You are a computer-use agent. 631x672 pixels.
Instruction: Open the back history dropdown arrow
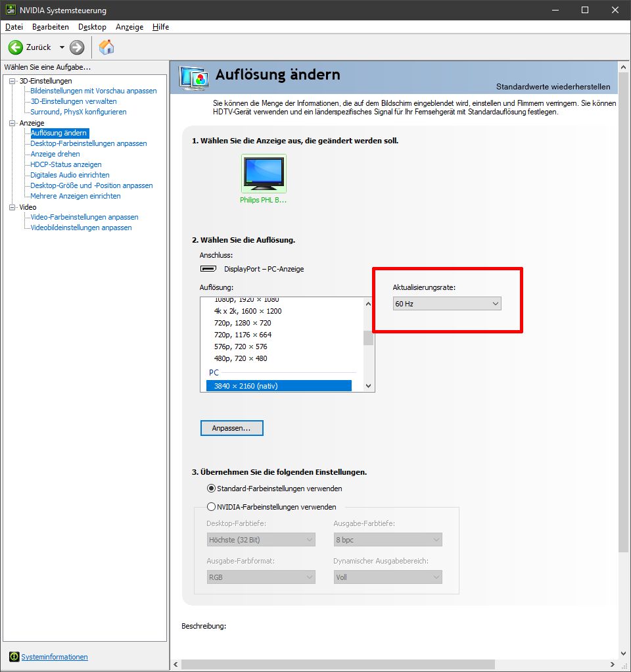point(62,47)
